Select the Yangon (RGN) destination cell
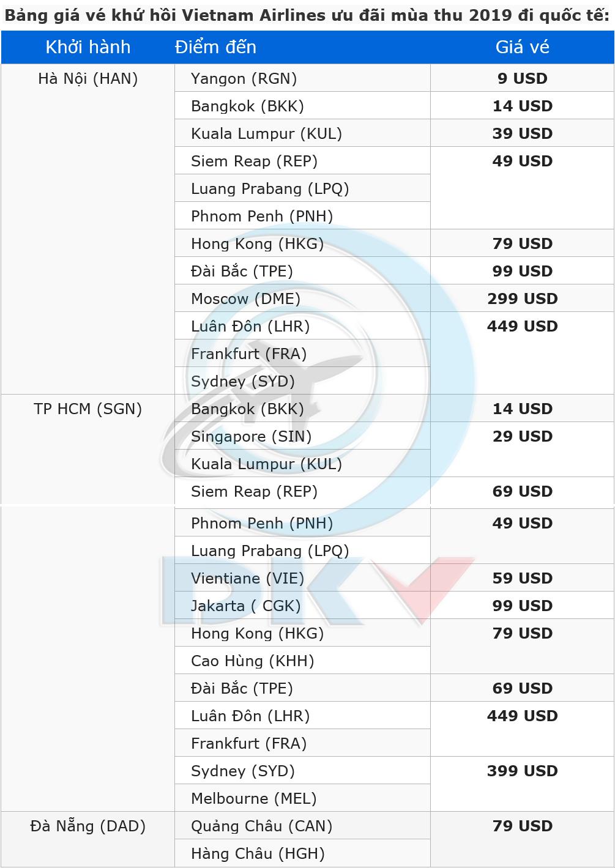Image resolution: width=615 pixels, height=868 pixels. (x=302, y=78)
